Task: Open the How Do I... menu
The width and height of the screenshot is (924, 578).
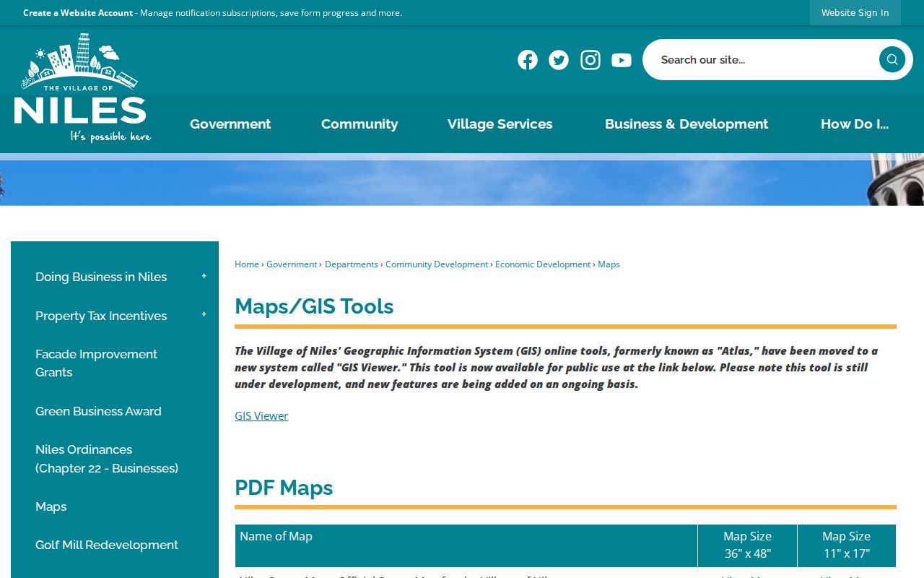Action: coord(855,124)
